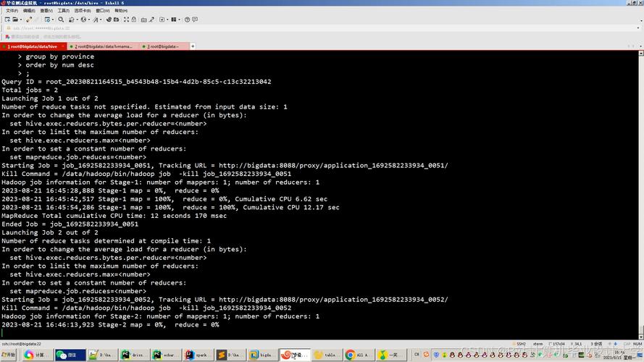Image resolution: width=644 pixels, height=362 pixels.
Task: Open the 文件(F) menu
Action: click(10, 11)
